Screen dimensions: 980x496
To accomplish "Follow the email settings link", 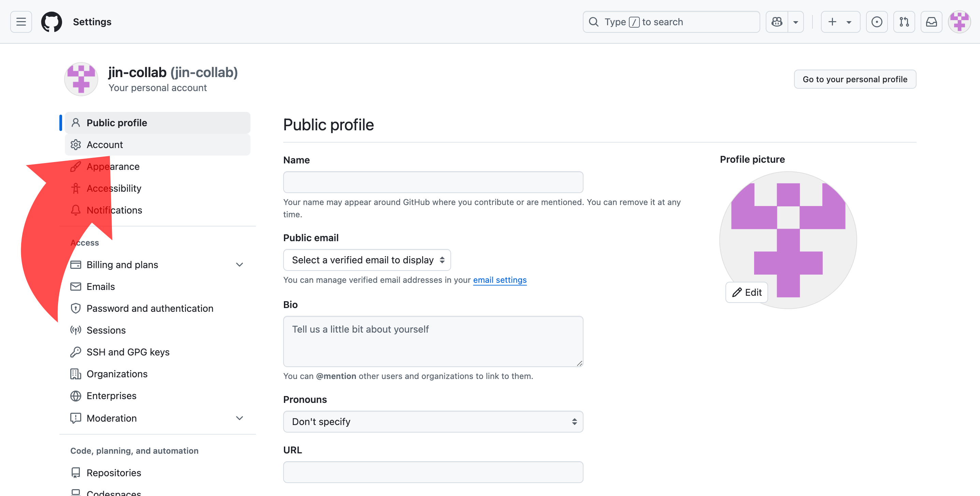I will 500,280.
